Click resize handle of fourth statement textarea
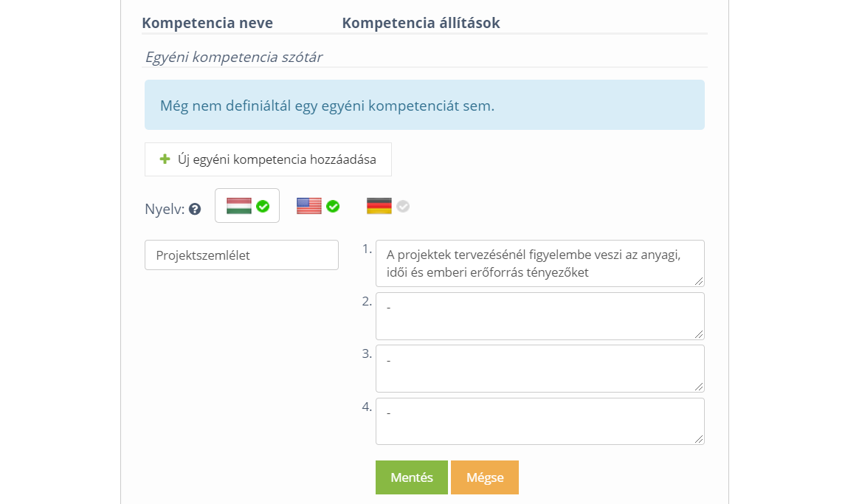 pos(700,440)
